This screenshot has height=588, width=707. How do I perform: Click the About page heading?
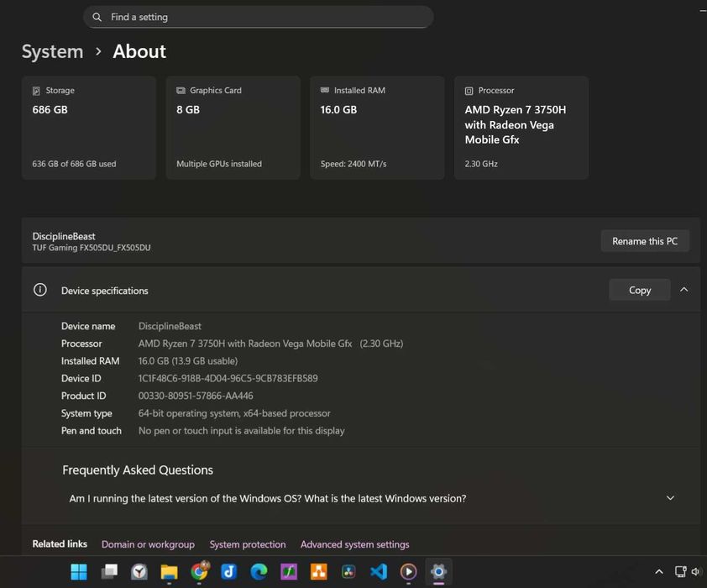(139, 51)
